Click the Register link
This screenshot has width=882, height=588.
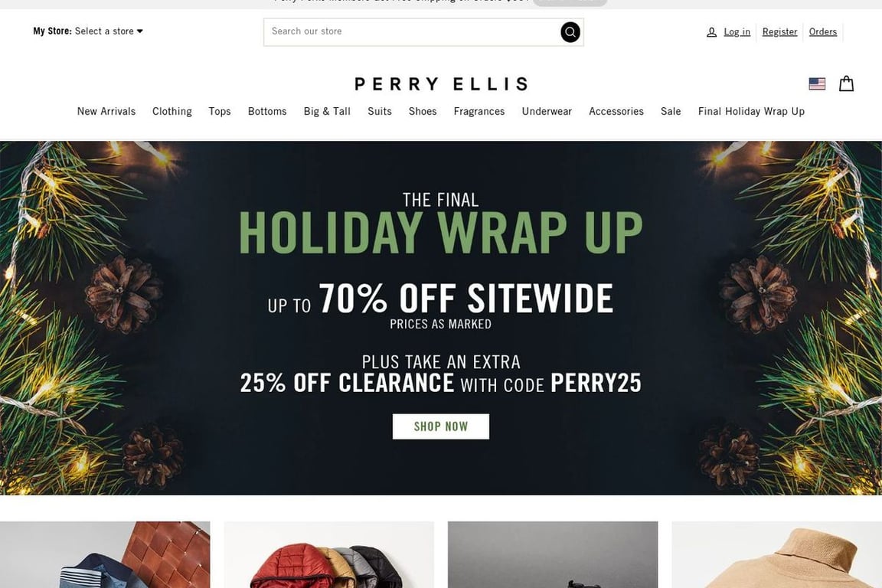(x=779, y=31)
